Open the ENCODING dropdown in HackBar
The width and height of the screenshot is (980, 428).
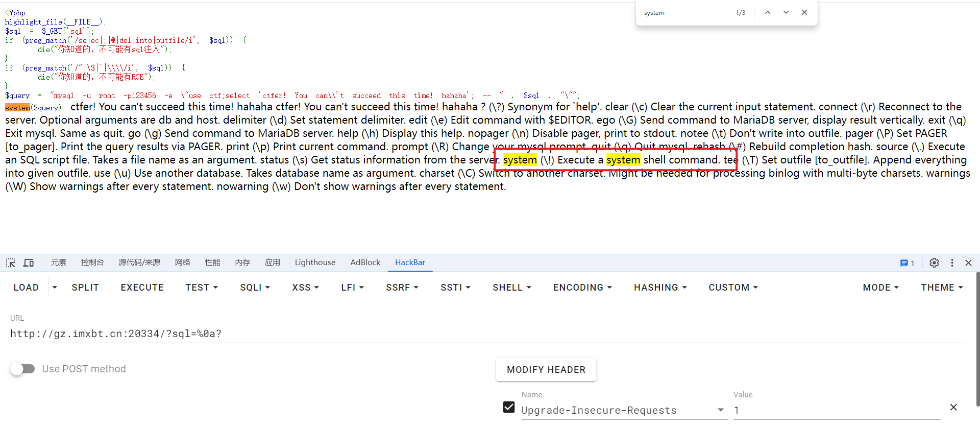582,288
